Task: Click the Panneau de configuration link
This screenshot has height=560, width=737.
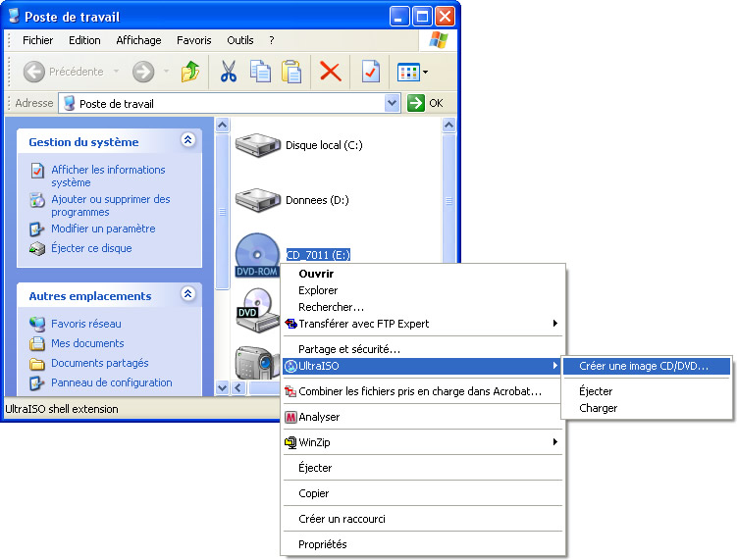Action: (x=111, y=382)
